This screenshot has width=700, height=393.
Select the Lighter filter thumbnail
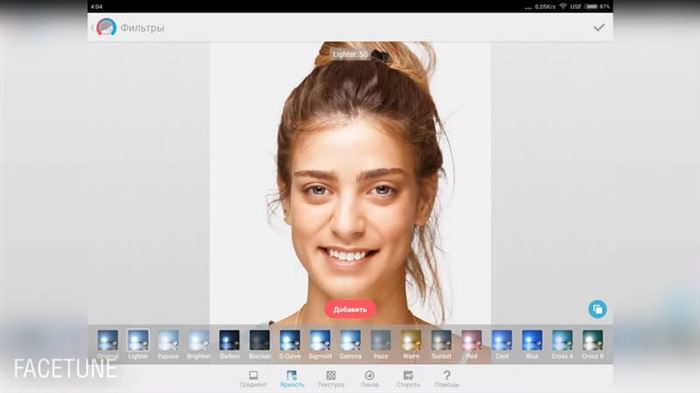(138, 340)
